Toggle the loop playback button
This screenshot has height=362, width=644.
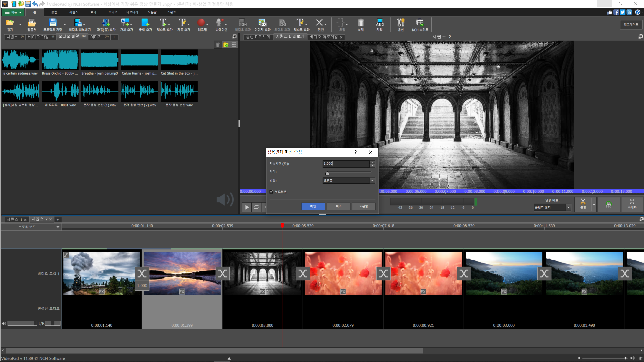[256, 207]
